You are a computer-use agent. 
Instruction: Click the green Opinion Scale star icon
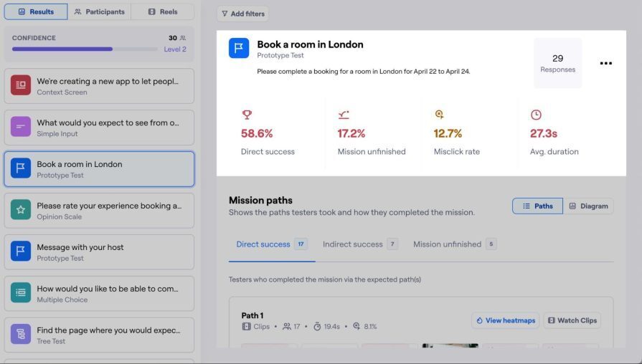click(x=21, y=211)
